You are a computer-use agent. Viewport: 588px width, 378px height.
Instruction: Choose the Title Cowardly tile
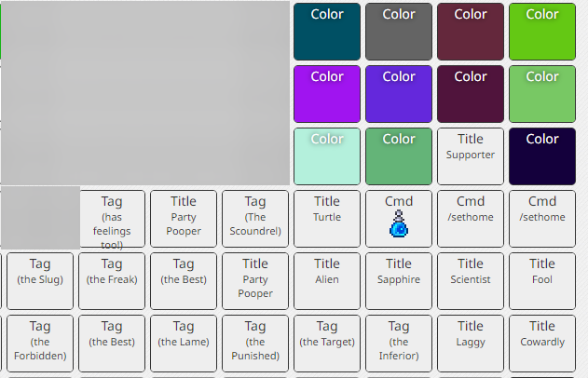click(x=542, y=344)
